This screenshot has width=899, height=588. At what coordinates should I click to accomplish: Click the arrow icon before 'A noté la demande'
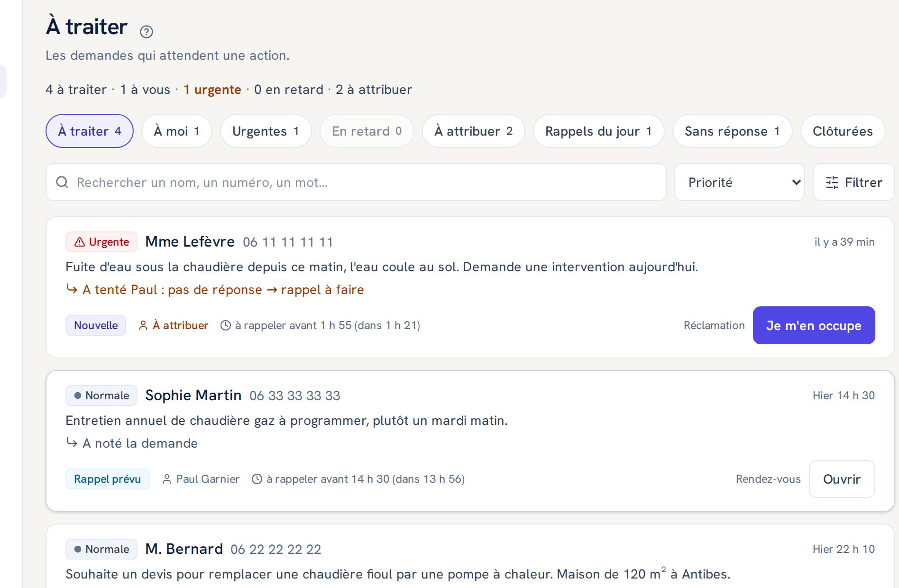pyautogui.click(x=72, y=442)
